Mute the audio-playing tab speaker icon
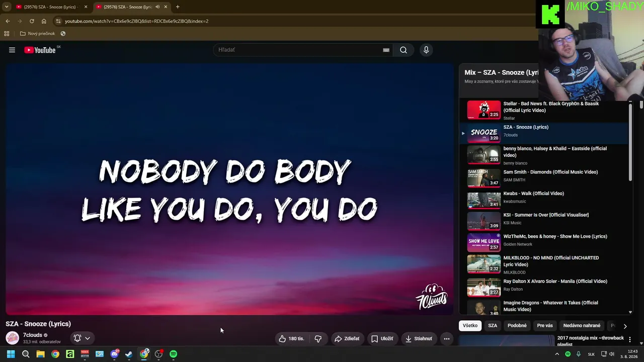Image resolution: width=644 pixels, height=362 pixels. point(157,7)
